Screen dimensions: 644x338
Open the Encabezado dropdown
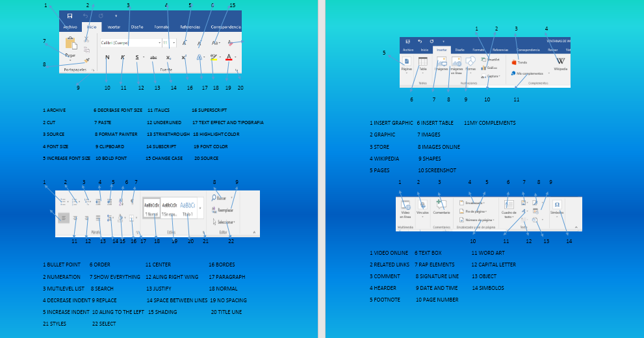472,203
